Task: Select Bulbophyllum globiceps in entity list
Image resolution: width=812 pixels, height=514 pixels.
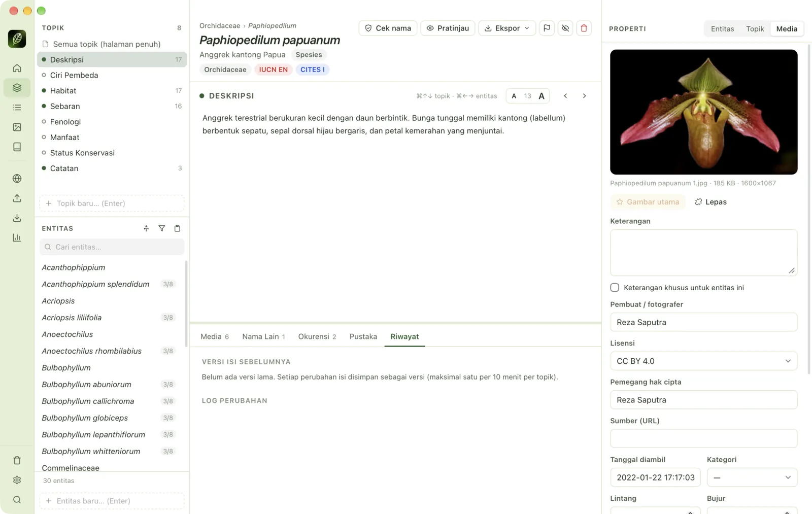Action: click(109, 418)
